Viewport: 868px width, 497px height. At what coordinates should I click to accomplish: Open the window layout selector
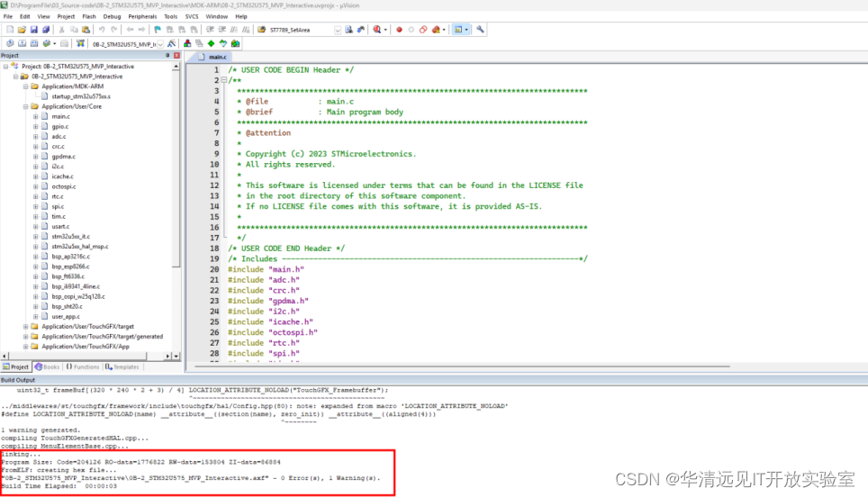[457, 30]
